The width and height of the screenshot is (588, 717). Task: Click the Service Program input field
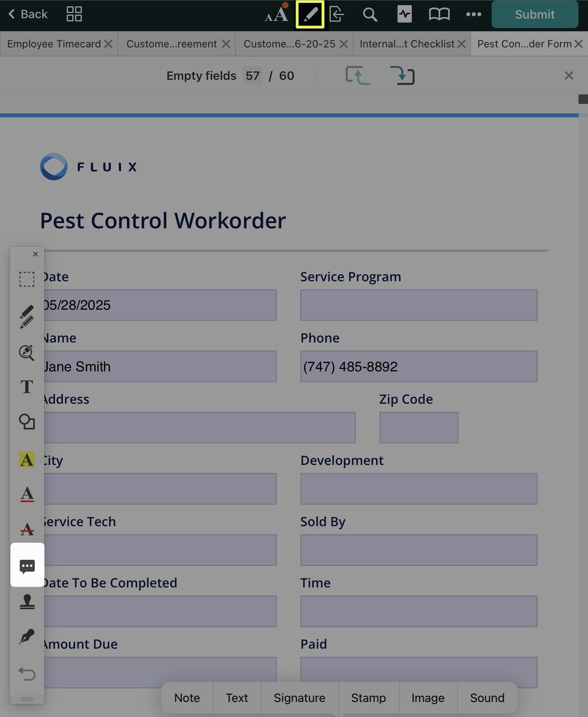tap(418, 305)
